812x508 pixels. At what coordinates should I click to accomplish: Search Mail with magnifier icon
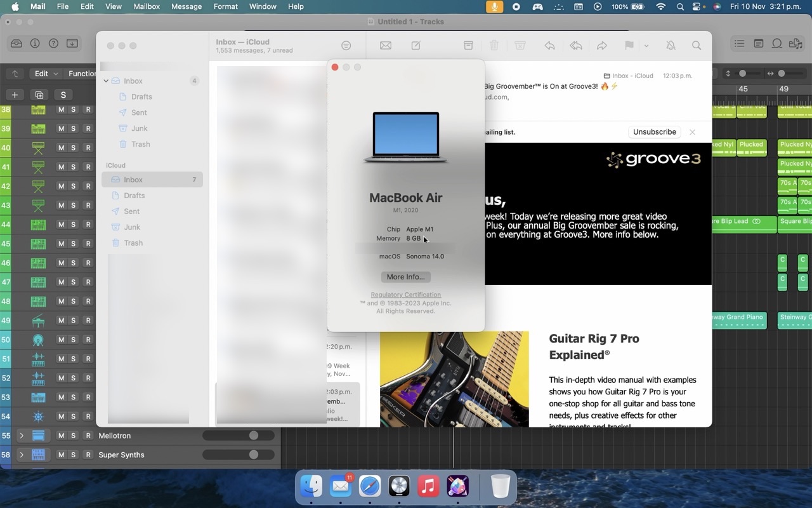click(697, 46)
